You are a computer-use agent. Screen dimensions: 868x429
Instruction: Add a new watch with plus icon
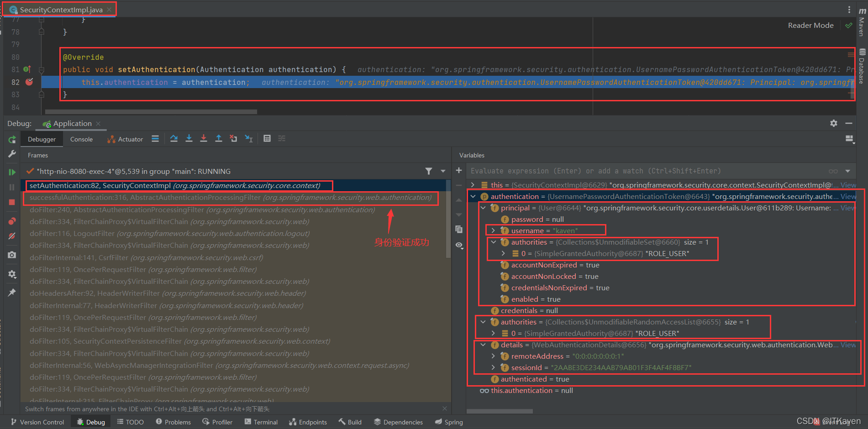click(x=459, y=170)
